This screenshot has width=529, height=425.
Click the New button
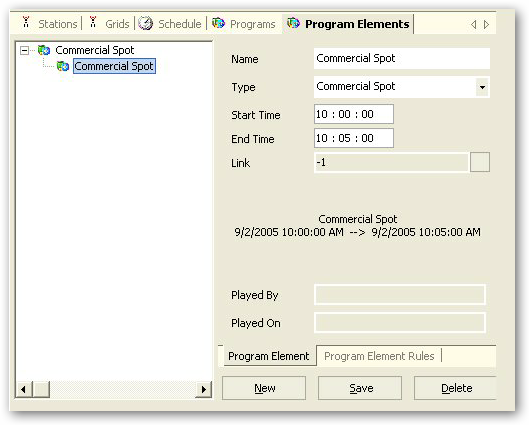click(x=264, y=388)
